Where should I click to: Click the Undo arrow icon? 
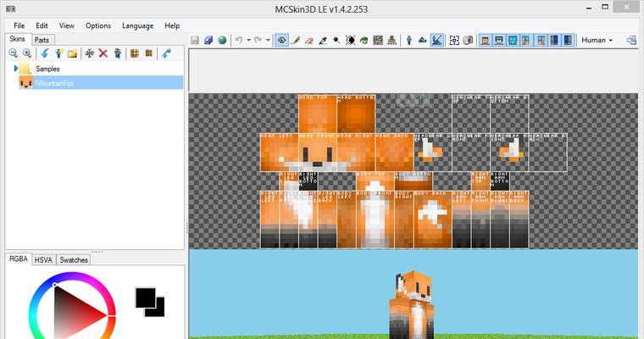pyautogui.click(x=239, y=41)
